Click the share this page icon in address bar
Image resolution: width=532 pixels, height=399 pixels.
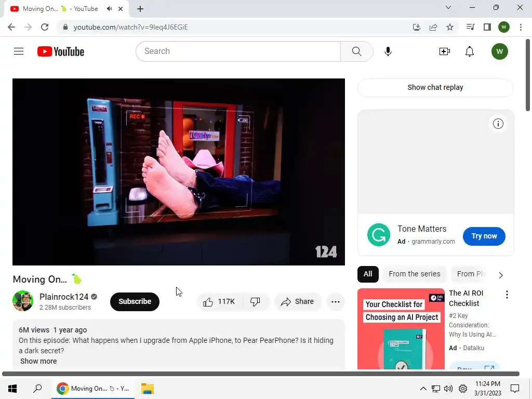point(433,27)
